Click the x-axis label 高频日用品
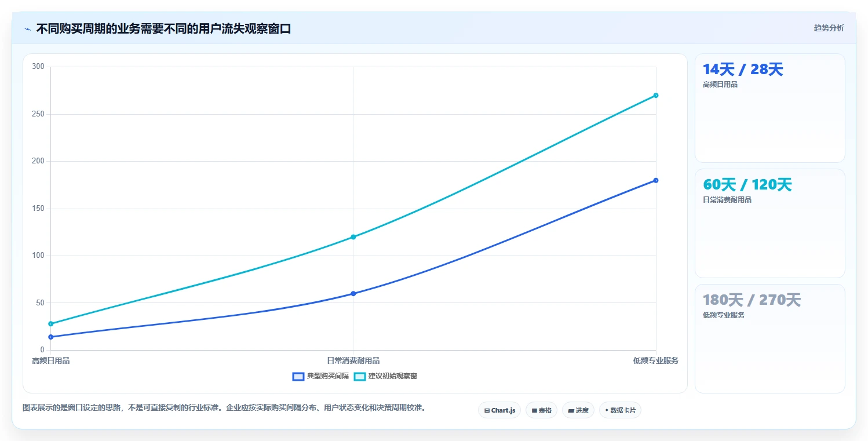 click(x=51, y=360)
